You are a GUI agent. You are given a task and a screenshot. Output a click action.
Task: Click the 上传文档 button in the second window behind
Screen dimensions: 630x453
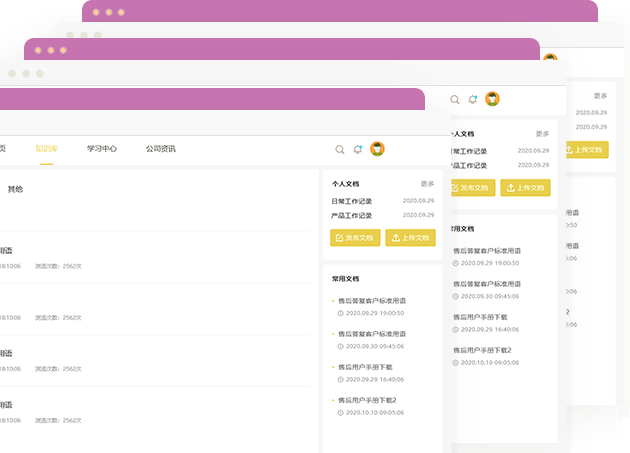point(525,187)
